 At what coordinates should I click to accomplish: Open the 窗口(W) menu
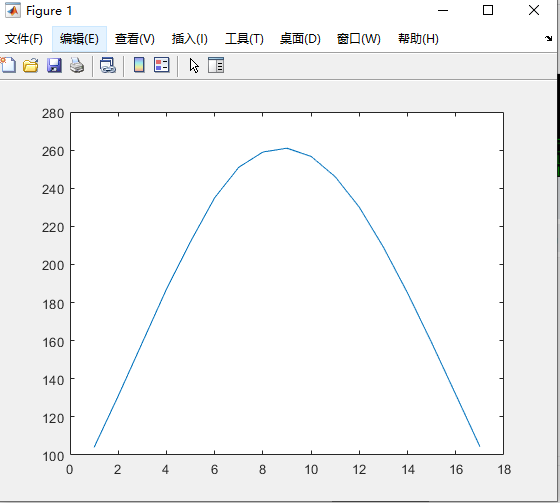359,39
